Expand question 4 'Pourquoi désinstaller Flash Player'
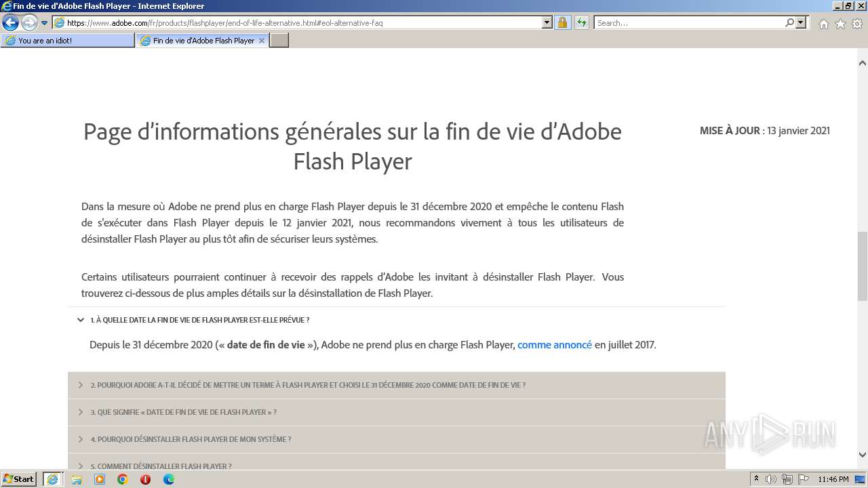The image size is (868, 488). pos(397,439)
